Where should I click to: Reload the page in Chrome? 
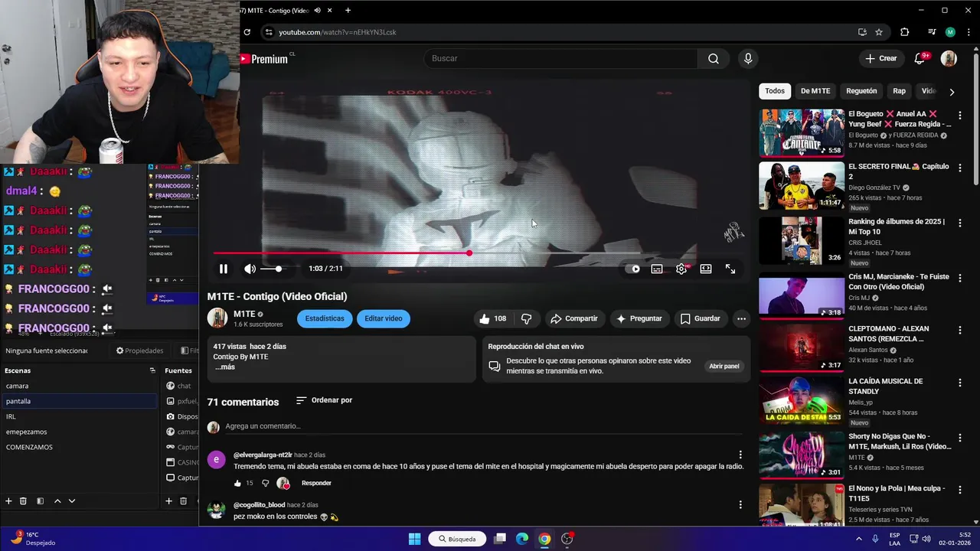(247, 32)
